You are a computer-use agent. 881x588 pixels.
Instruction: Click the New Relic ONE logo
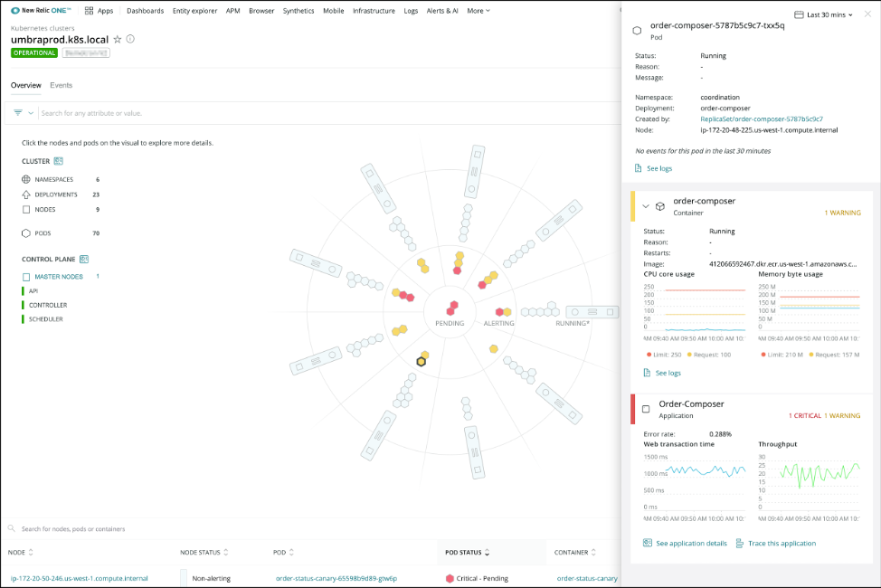[x=41, y=11]
